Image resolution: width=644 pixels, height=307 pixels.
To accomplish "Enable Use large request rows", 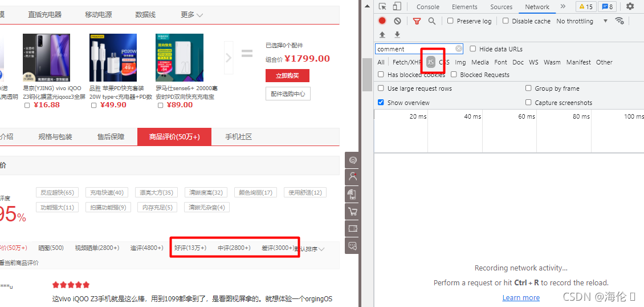I will [x=381, y=88].
